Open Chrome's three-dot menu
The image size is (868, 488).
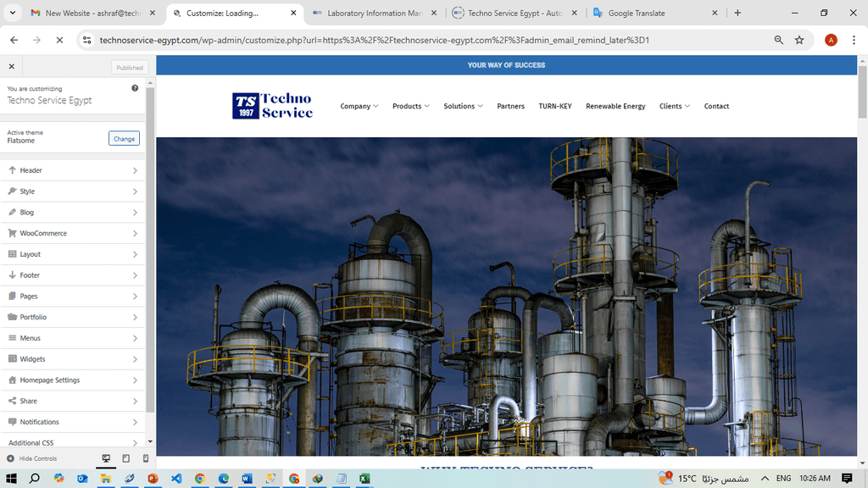coord(854,40)
